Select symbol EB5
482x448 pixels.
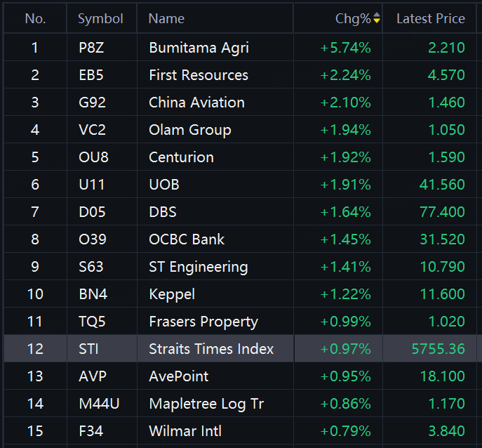pos(91,75)
